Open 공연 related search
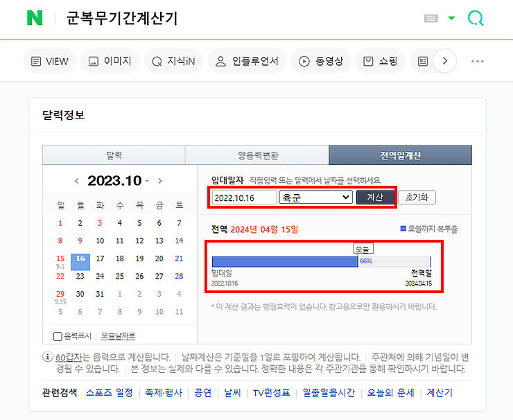The image size is (513, 420). click(203, 392)
